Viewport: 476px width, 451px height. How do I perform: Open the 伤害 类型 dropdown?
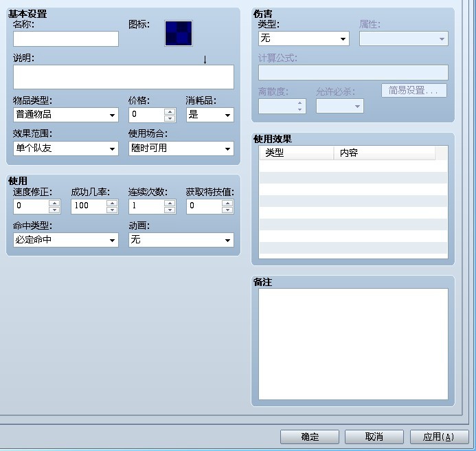pyautogui.click(x=304, y=38)
